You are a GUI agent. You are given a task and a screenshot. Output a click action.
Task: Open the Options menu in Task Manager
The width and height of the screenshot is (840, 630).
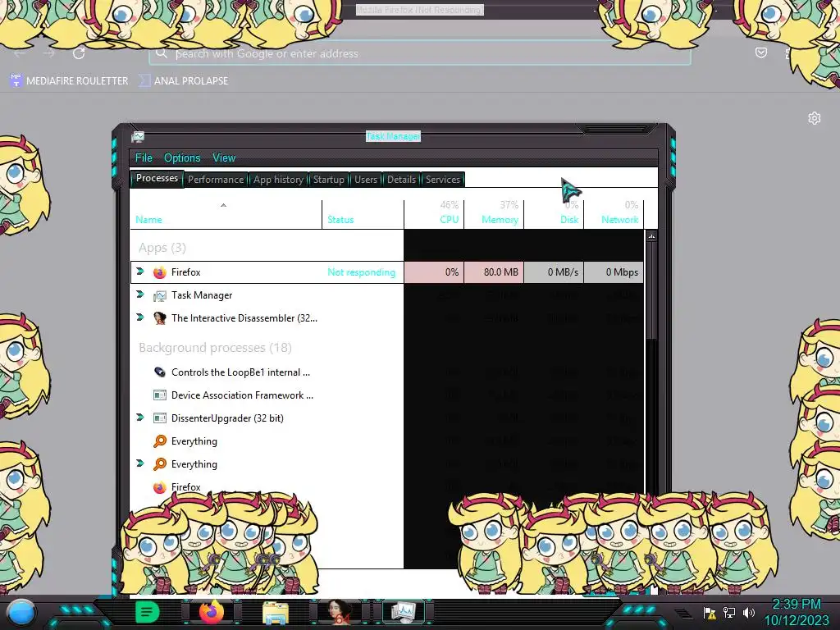(x=182, y=157)
